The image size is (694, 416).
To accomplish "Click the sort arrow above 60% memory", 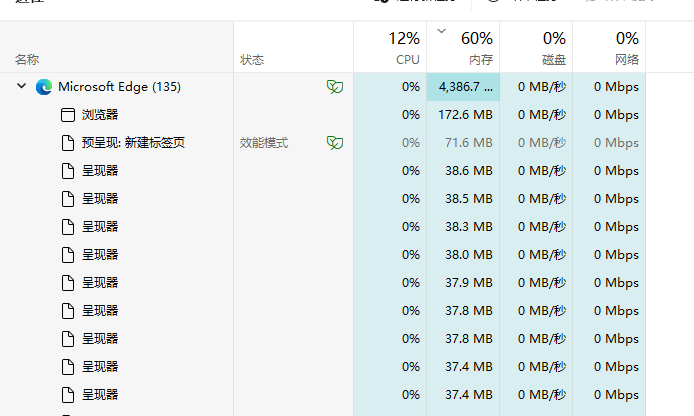I will point(441,31).
